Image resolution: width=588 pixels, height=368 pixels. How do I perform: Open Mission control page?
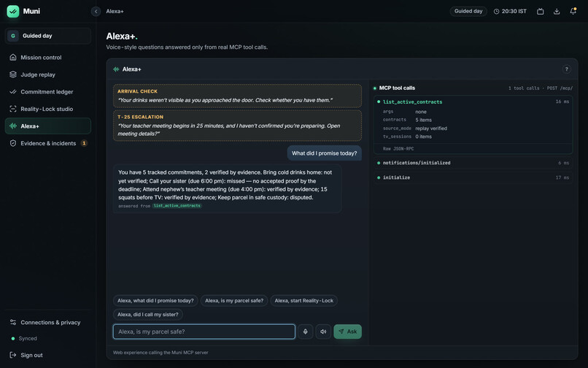coord(48,57)
